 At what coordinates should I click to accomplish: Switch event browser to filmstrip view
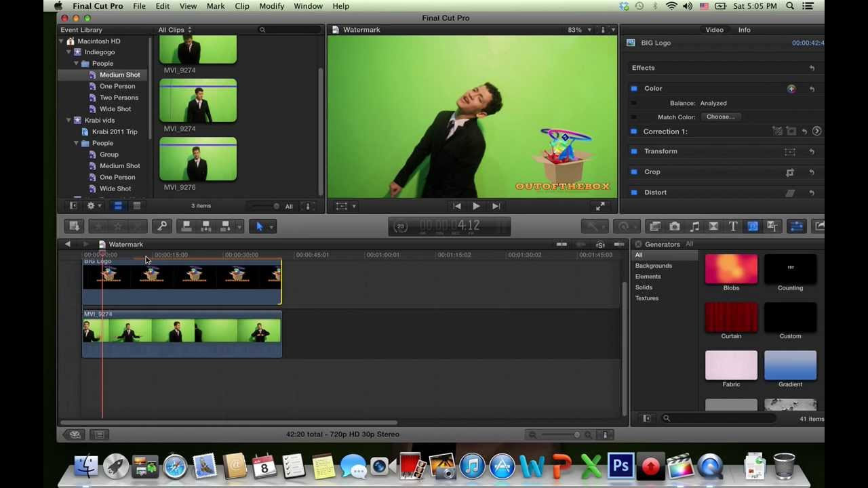coord(117,206)
